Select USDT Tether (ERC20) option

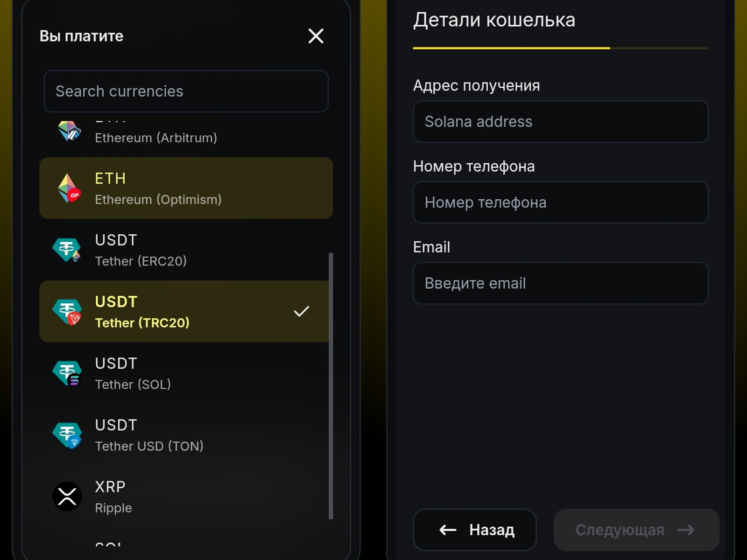coord(187,250)
